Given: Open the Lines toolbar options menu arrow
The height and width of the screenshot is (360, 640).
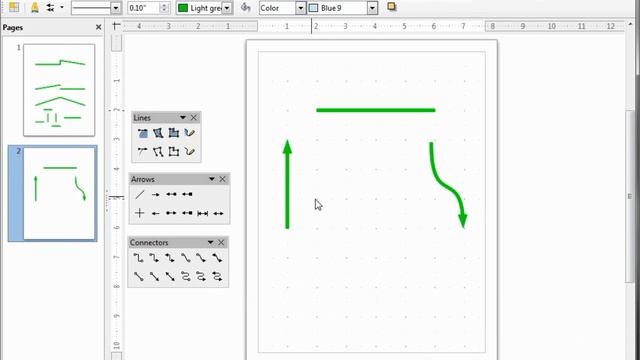Looking at the screenshot, I should click(182, 118).
